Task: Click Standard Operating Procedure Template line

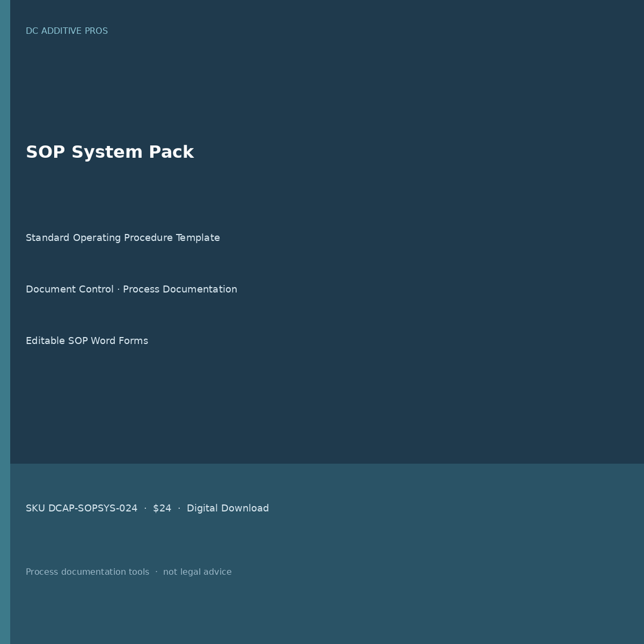Action: pos(123,238)
